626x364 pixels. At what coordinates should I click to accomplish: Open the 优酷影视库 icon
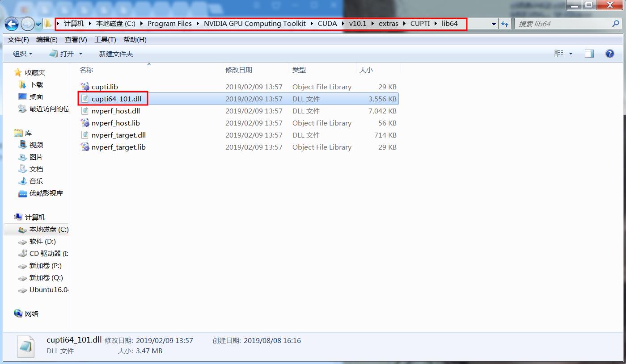[x=22, y=193]
